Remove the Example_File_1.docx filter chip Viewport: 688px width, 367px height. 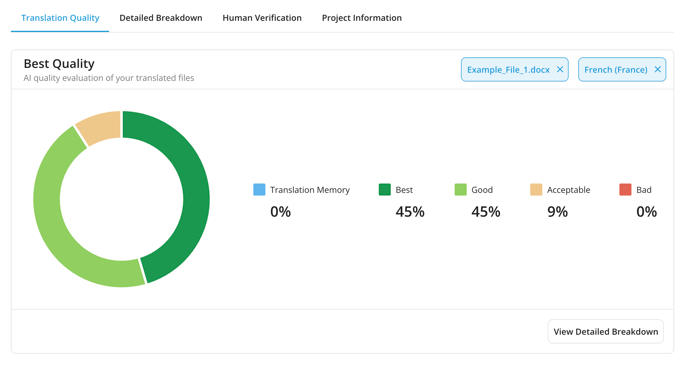click(560, 69)
